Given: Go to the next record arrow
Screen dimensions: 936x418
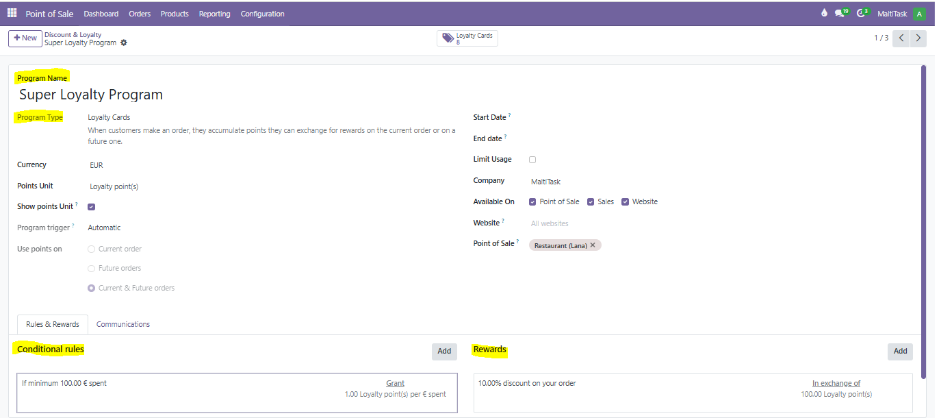Looking at the screenshot, I should [922, 38].
